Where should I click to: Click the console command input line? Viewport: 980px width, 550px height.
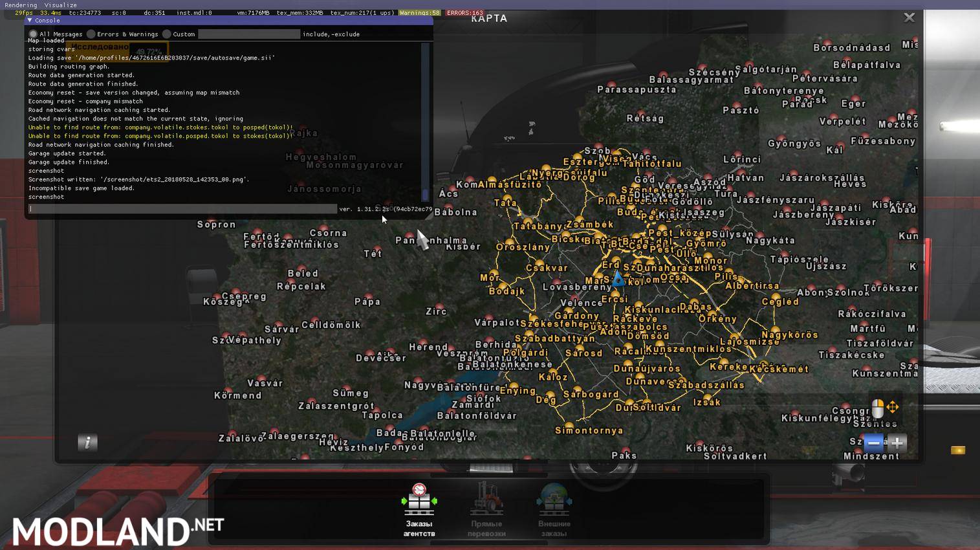coord(182,209)
